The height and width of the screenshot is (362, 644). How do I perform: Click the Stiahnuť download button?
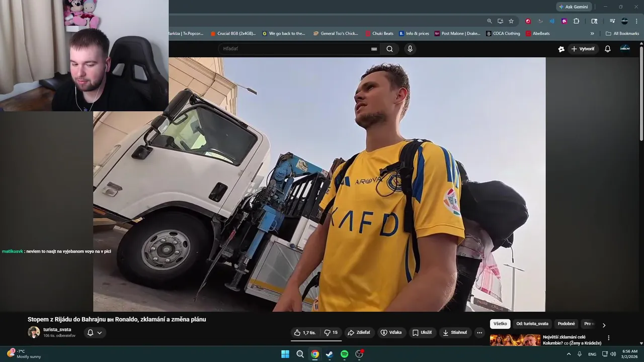(x=454, y=332)
